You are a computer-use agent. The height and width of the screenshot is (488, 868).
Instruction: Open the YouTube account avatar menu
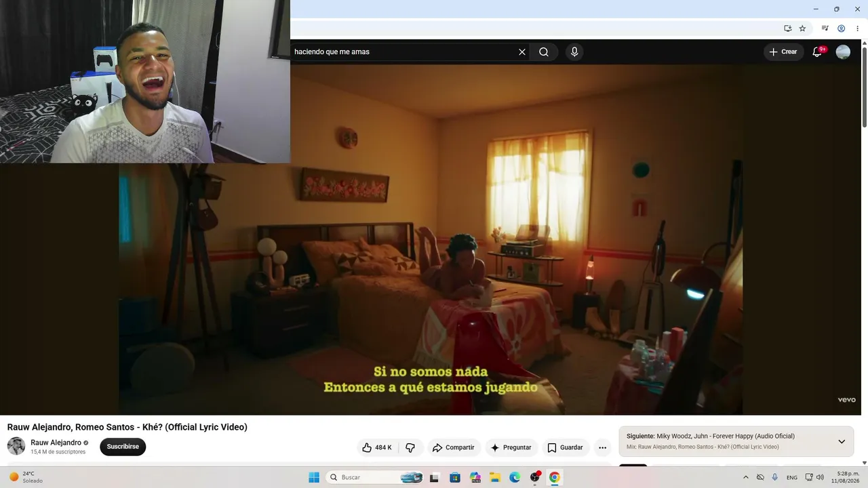[843, 52]
